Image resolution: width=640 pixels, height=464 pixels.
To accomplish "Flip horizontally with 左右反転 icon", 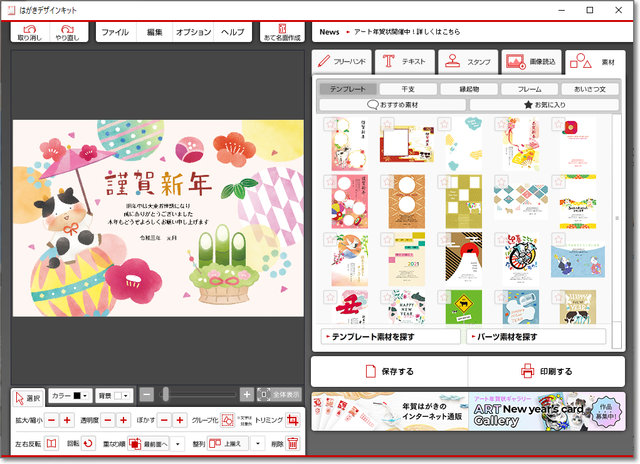I will pos(52,443).
